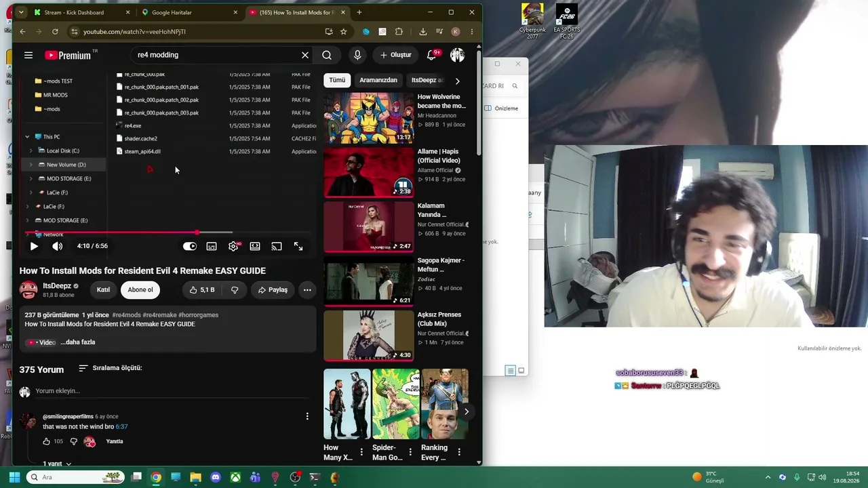This screenshot has width=868, height=488.
Task: Open the YouTube account avatar menu
Action: point(458,55)
